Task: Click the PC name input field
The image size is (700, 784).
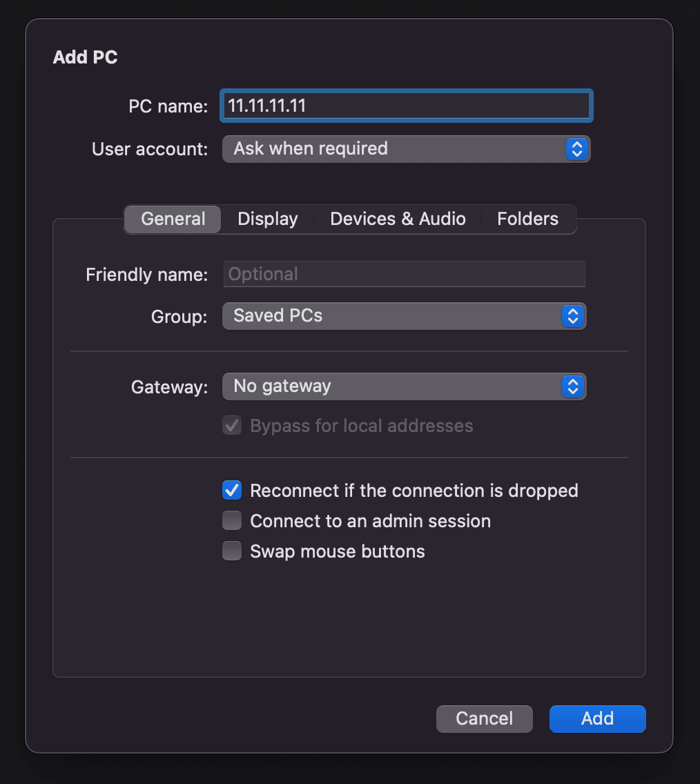Action: click(x=407, y=106)
